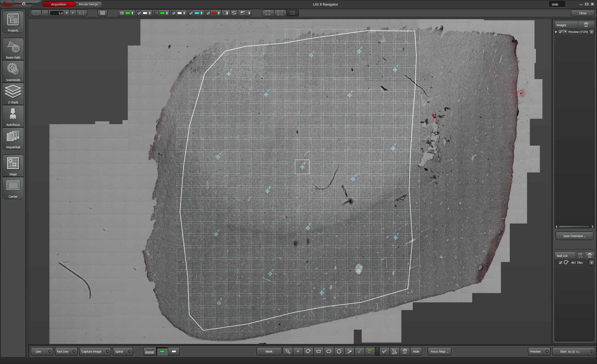The image size is (597, 364).
Task: Open the zoom factor dropdown arrow
Action: click(x=67, y=13)
